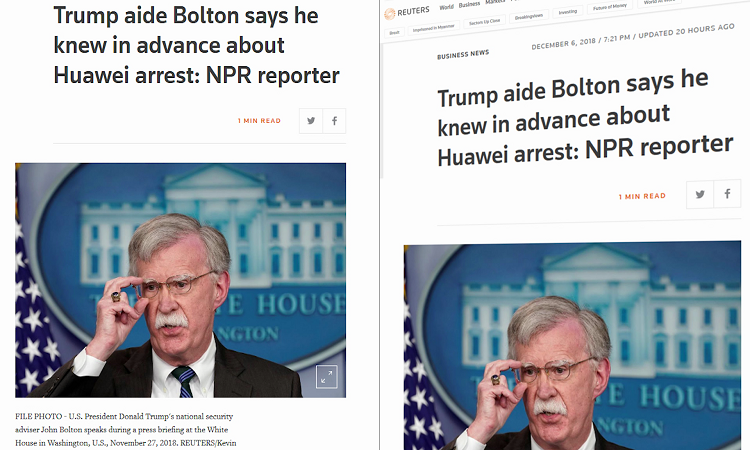Open the Business menu item
Viewport: 750px width, 450px height.
pyautogui.click(x=469, y=4)
